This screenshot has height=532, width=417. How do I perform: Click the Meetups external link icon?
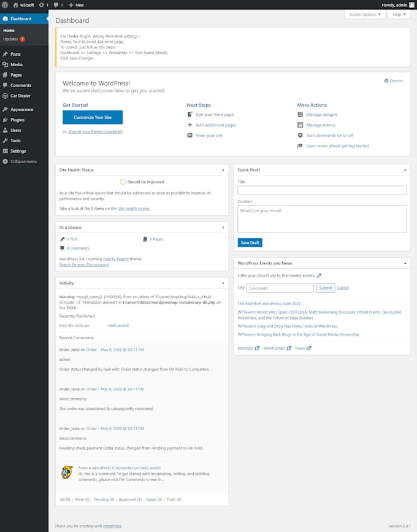click(x=258, y=348)
